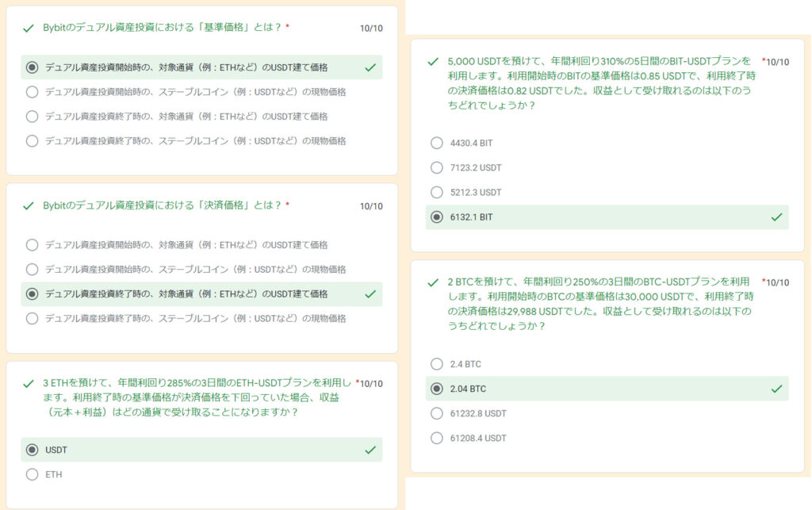
Task: Select the 2.04 BTC radio option
Action: 437,389
